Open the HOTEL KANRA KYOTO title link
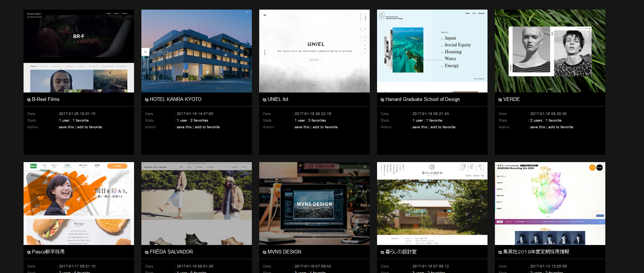 (176, 99)
